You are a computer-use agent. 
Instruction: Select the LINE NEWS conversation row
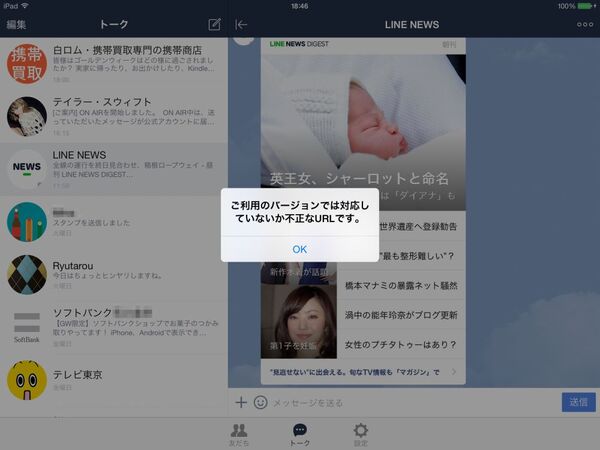coord(114,169)
